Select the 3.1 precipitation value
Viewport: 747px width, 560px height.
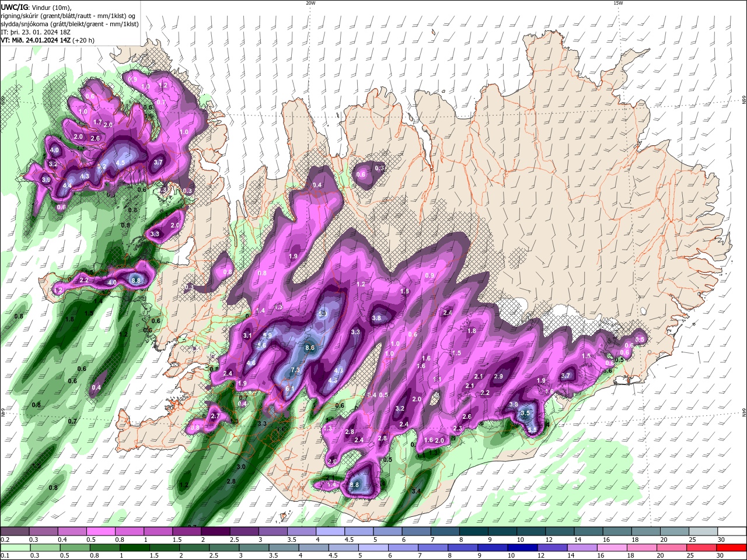click(247, 335)
